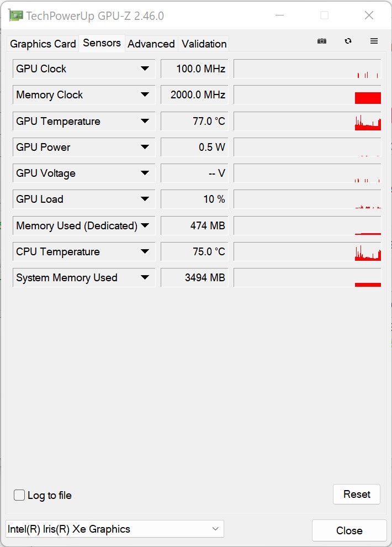Click the screenshot camera icon
The width and height of the screenshot is (392, 547).
[x=322, y=41]
